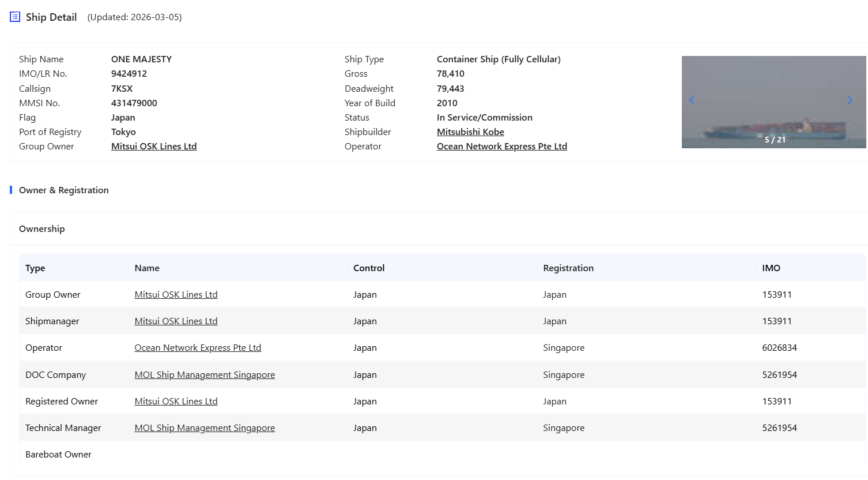Screen dimensions: 868x480
Task: Click Mitsui OSK Lines in Group Owner table row
Action: 176,295
